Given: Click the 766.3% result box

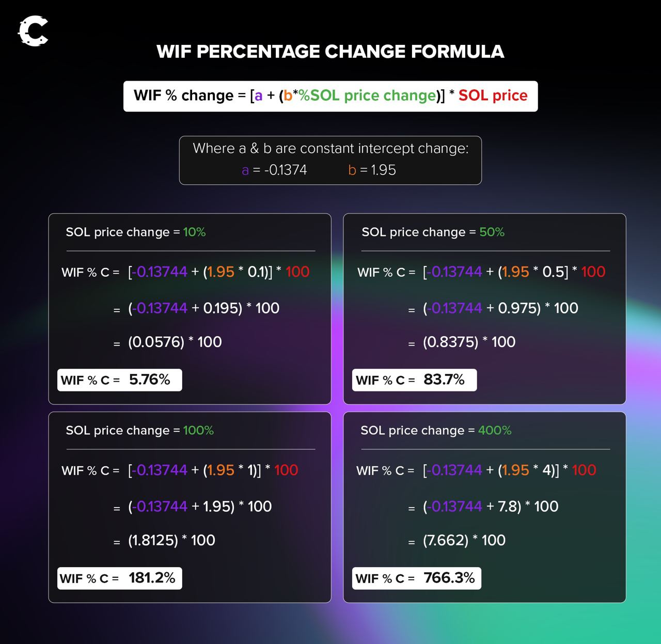Looking at the screenshot, I should click(x=416, y=578).
